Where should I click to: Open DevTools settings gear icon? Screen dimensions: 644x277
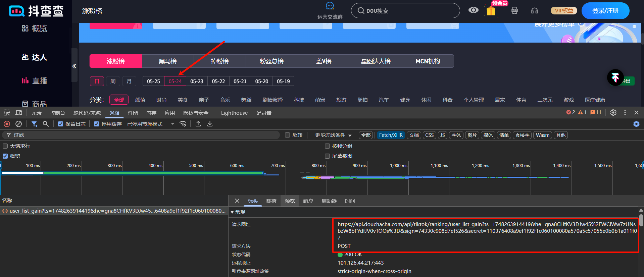point(613,113)
